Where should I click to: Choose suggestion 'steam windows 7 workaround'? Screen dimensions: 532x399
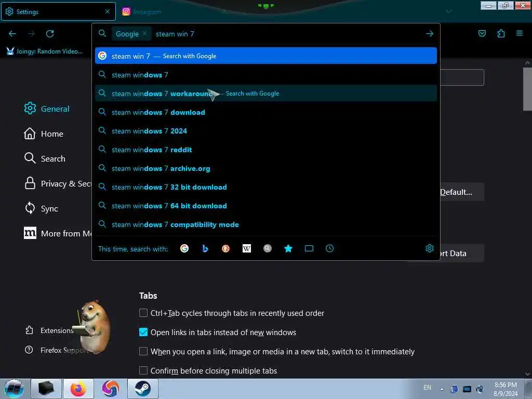point(265,94)
